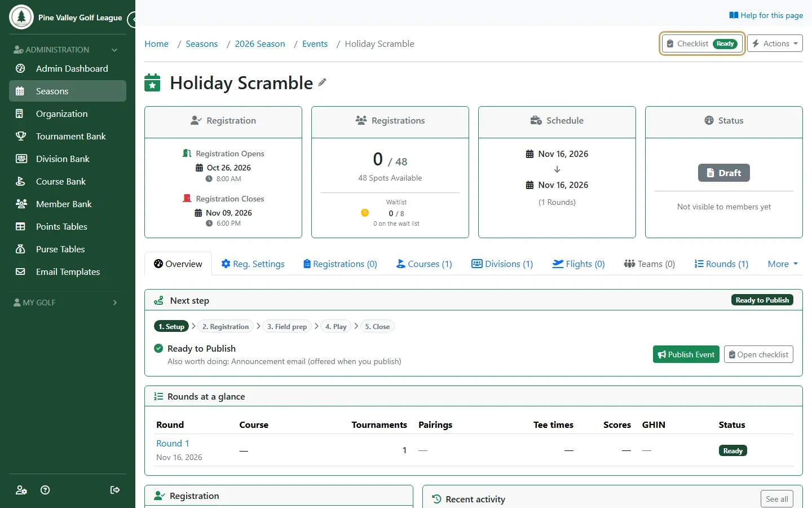Go to the Flights (0) tab
The image size is (812, 508).
click(578, 264)
